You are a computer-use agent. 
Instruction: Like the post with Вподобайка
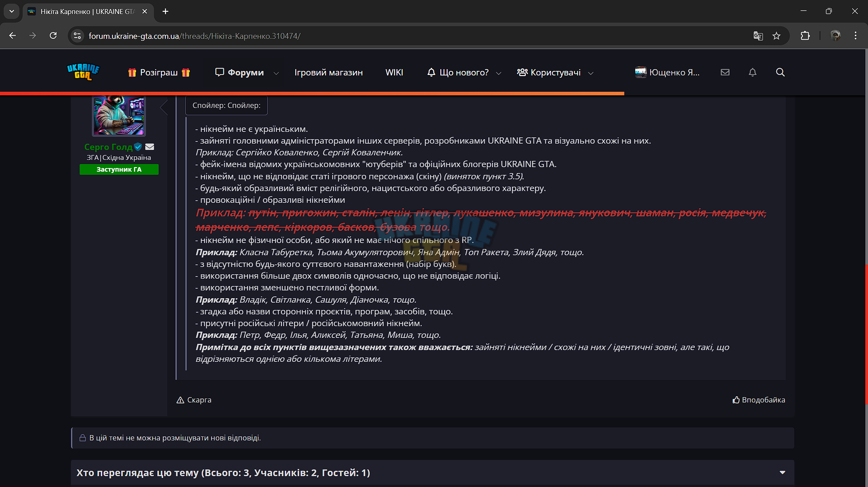click(759, 400)
